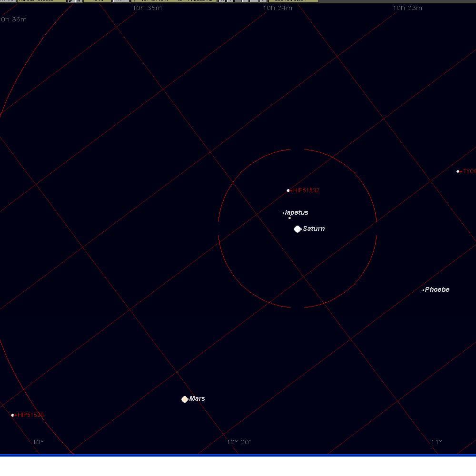Click the HIP51520 red label

point(30,415)
